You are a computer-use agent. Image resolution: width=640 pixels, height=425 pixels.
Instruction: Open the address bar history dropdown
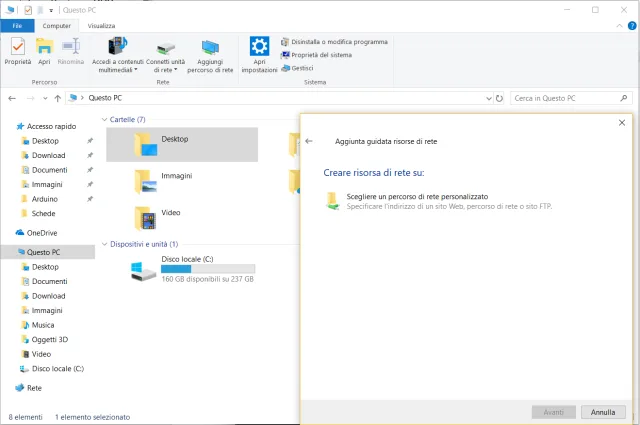489,98
